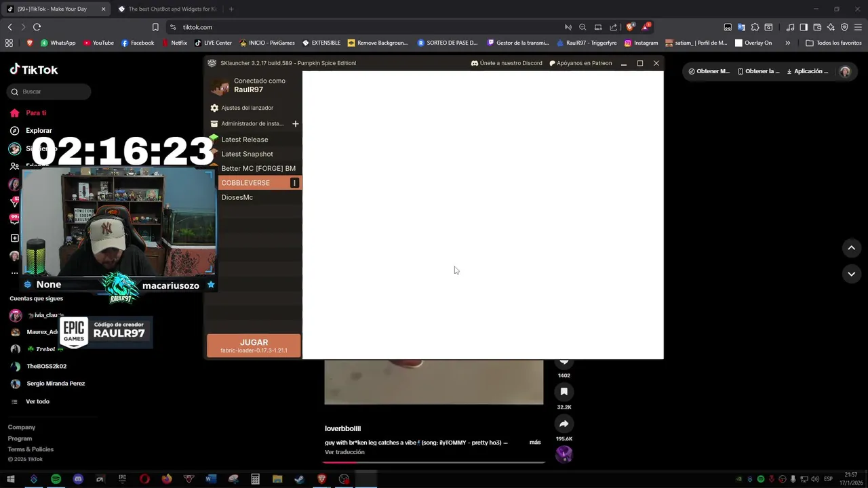Open a new browser tab
The height and width of the screenshot is (488, 868).
point(231,9)
